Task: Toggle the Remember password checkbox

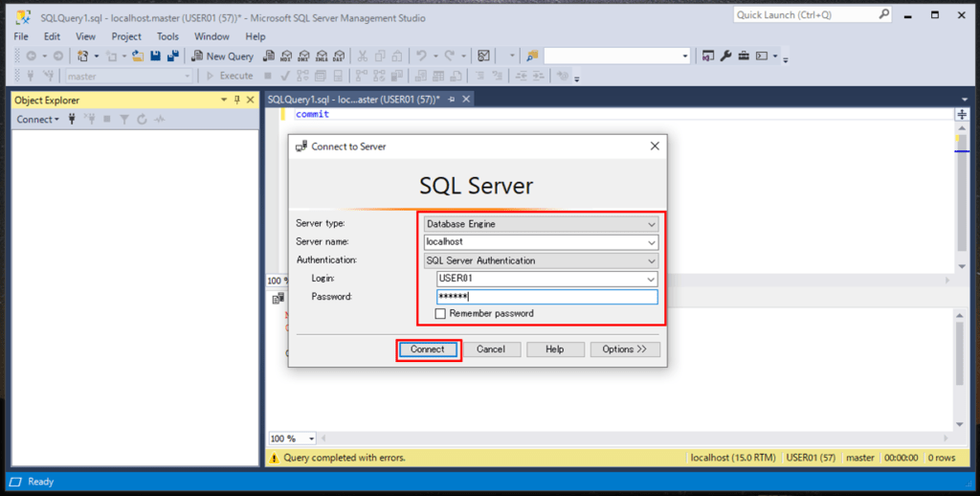Action: coord(440,314)
